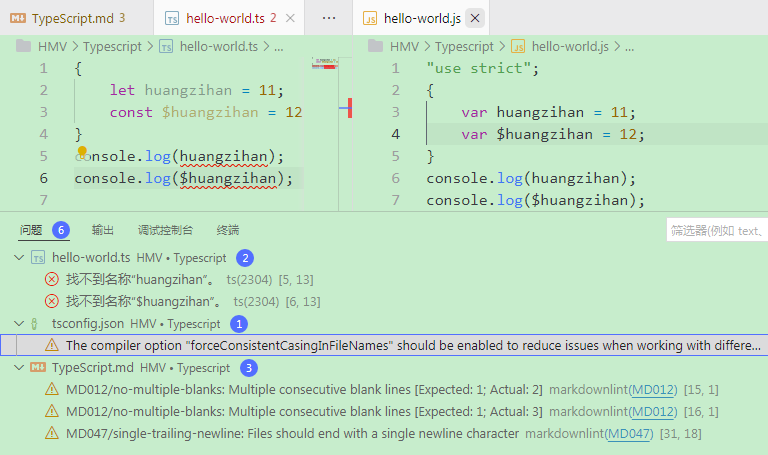This screenshot has height=455, width=768.
Task: Open the more actions ellipsis menu
Action: 329,18
